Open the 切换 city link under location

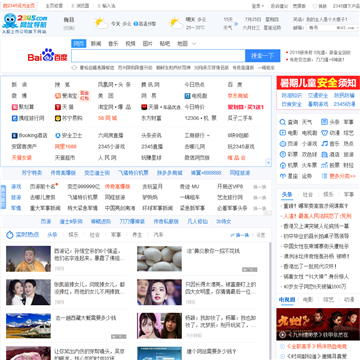pyautogui.click(x=69, y=28)
